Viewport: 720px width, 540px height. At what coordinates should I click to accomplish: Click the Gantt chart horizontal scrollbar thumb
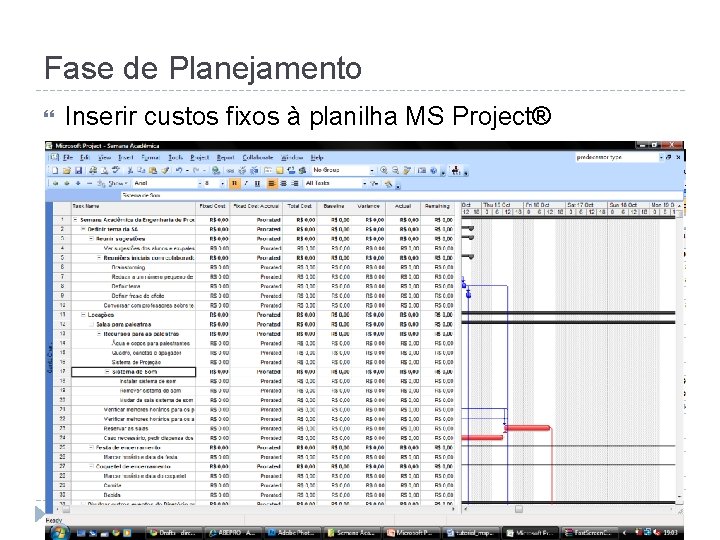[519, 509]
